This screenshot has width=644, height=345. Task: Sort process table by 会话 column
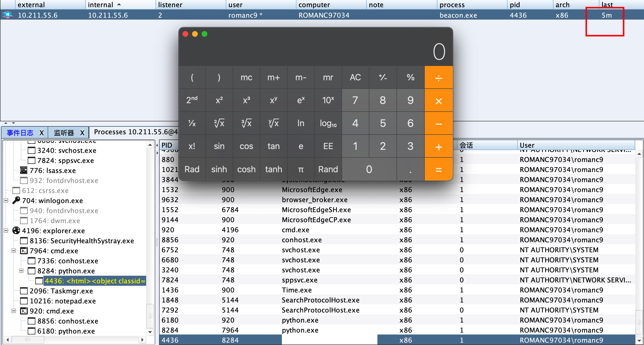487,145
